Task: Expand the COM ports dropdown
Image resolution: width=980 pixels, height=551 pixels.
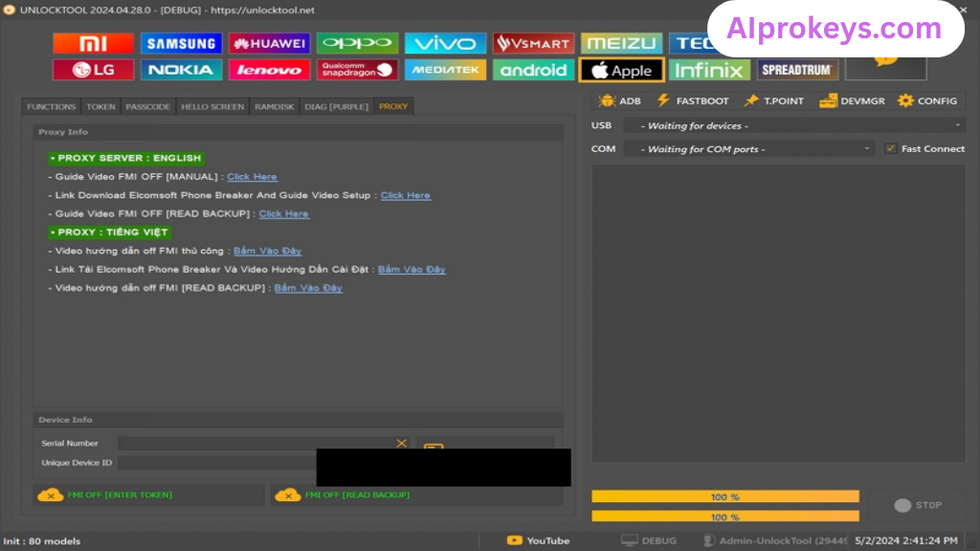Action: coord(748,148)
